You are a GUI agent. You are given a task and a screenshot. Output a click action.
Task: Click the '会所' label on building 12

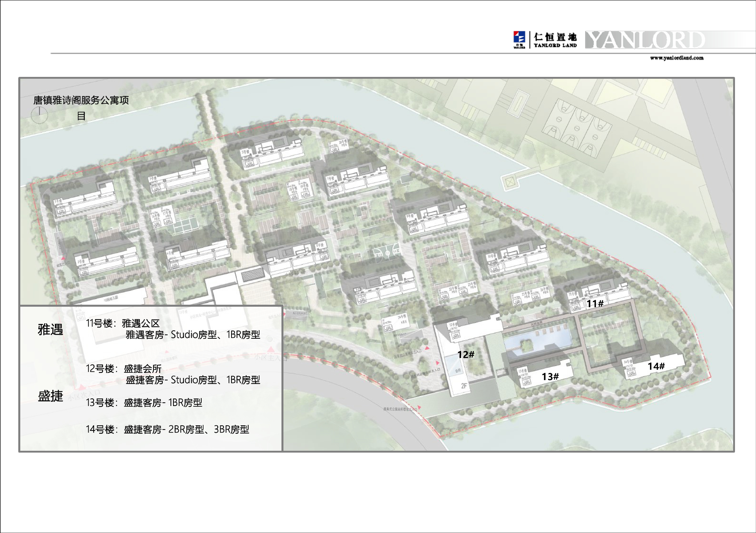click(x=458, y=371)
